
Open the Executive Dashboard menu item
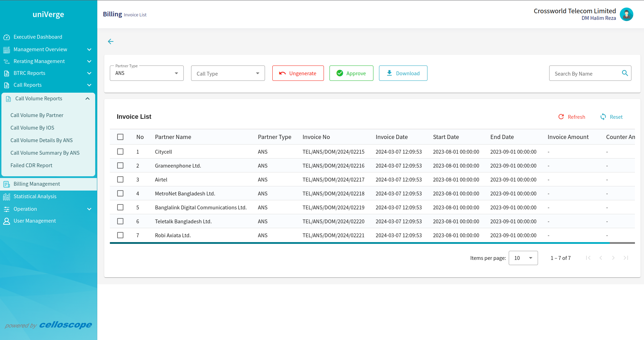click(38, 37)
